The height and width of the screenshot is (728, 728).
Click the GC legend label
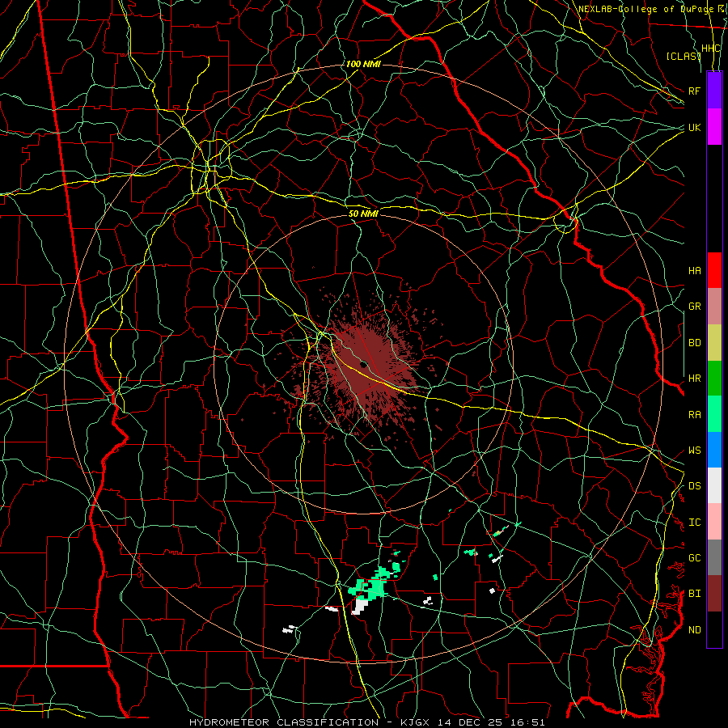click(694, 558)
